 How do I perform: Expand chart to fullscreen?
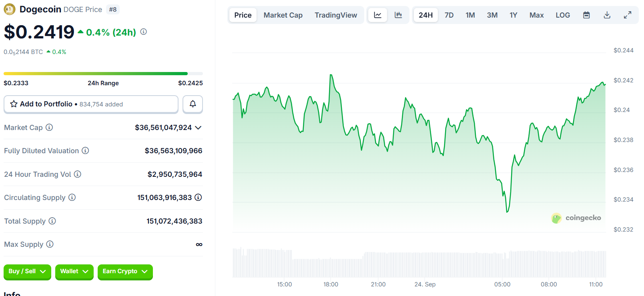(628, 15)
